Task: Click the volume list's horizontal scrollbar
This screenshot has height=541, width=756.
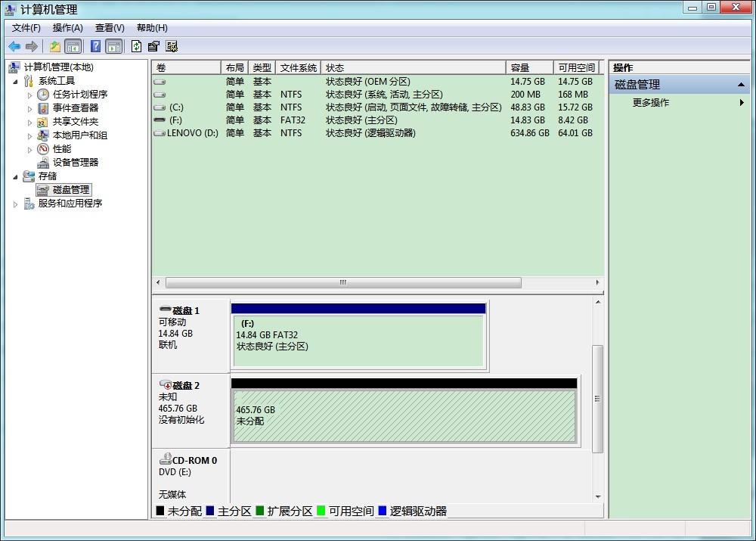Action: coord(343,282)
